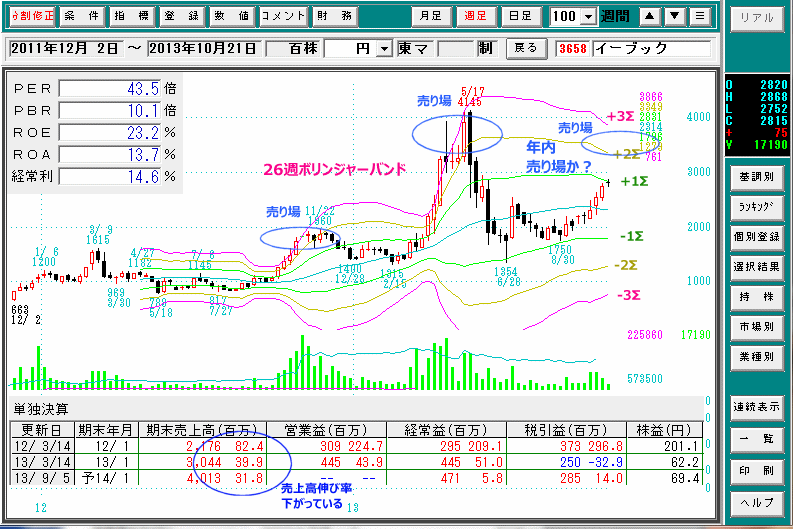Click the 5/17 4145 high price label
This screenshot has height=529, width=793.
point(470,97)
